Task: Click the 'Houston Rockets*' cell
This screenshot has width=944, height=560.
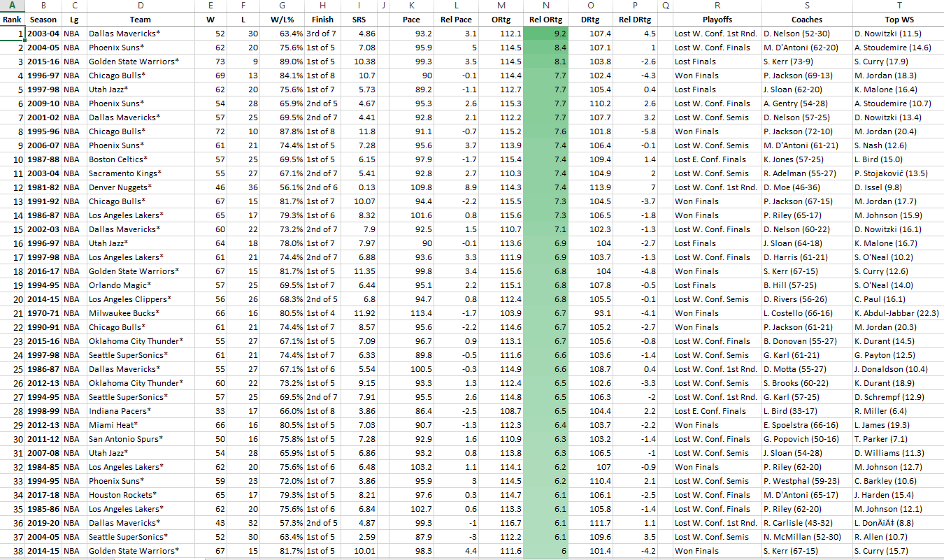Action: point(140,495)
